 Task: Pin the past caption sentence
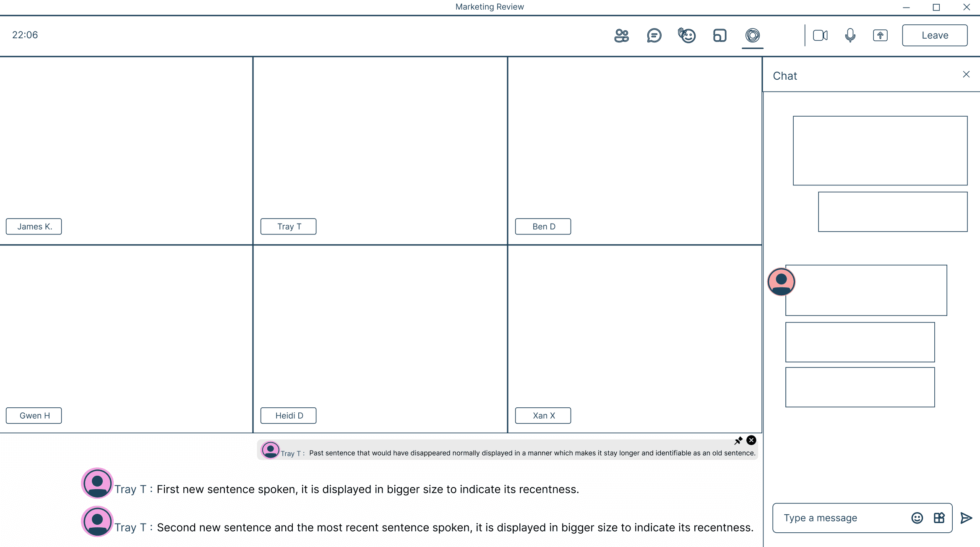pos(738,440)
